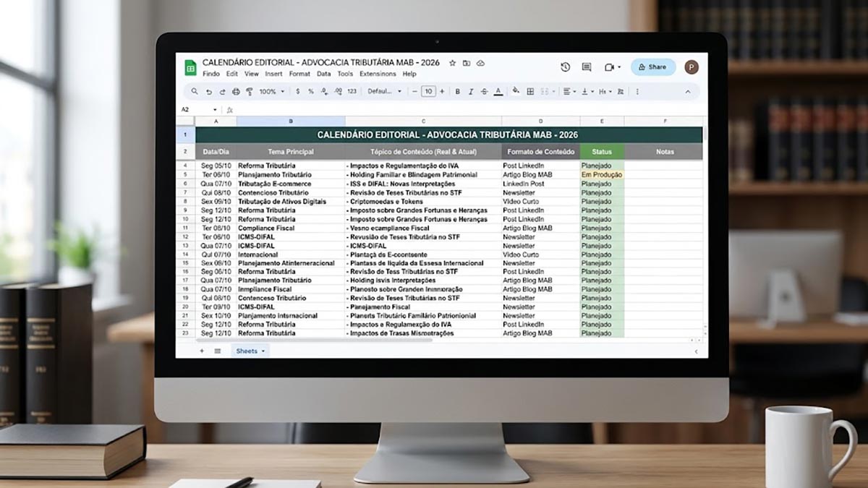Open the comments icon near Share

coord(587,67)
